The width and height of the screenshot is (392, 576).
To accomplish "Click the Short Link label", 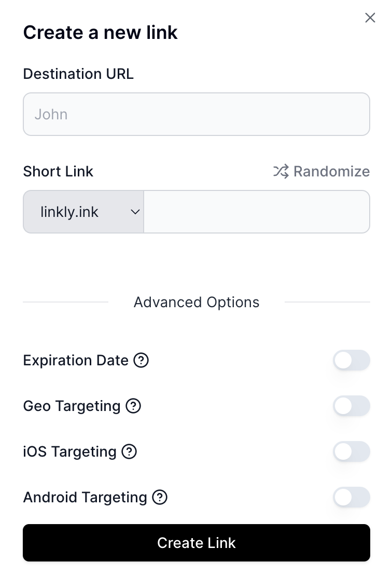I will pyautogui.click(x=58, y=172).
